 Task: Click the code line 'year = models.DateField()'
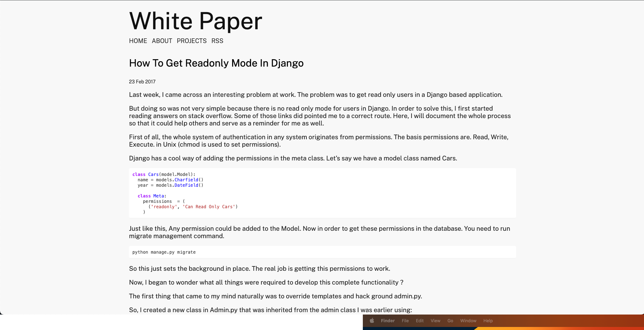[170, 185]
